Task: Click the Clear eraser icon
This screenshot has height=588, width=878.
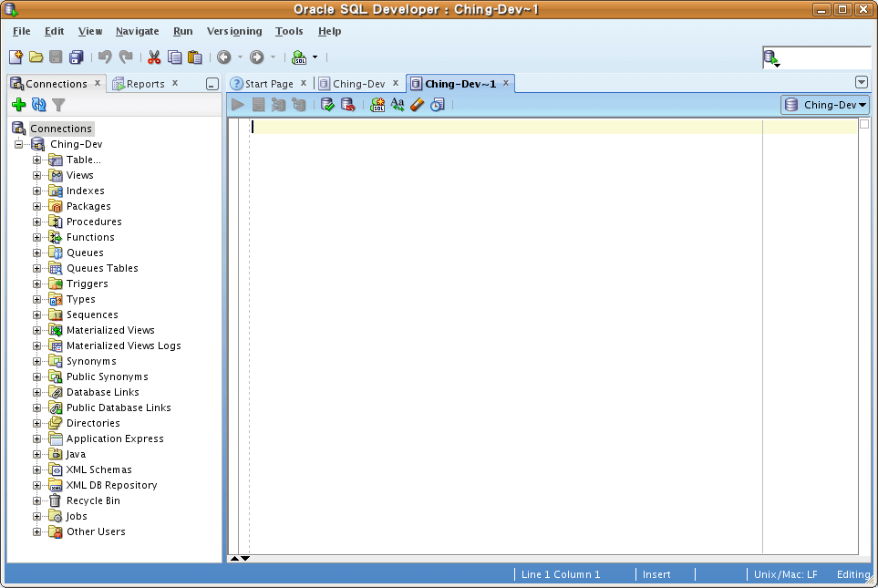Action: (418, 105)
